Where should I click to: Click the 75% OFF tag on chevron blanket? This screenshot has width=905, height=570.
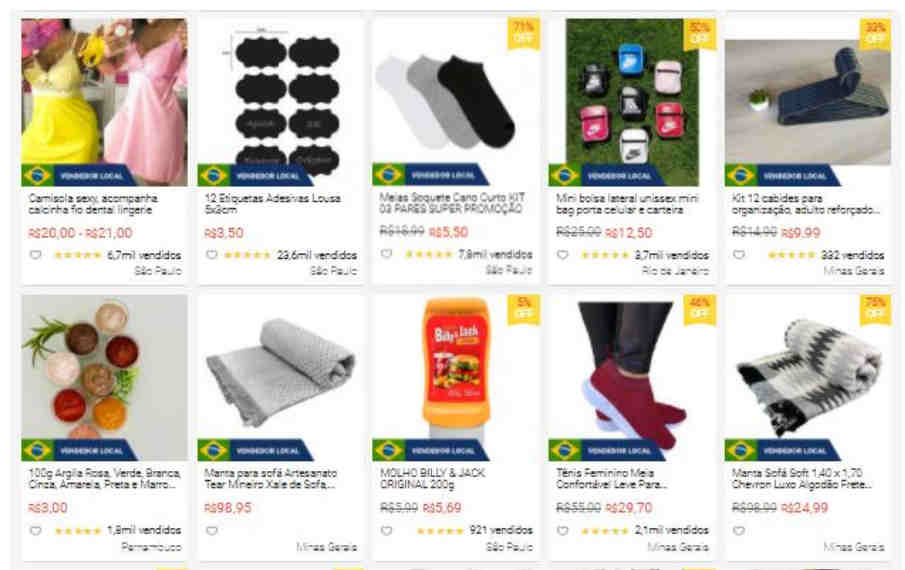coord(875,309)
